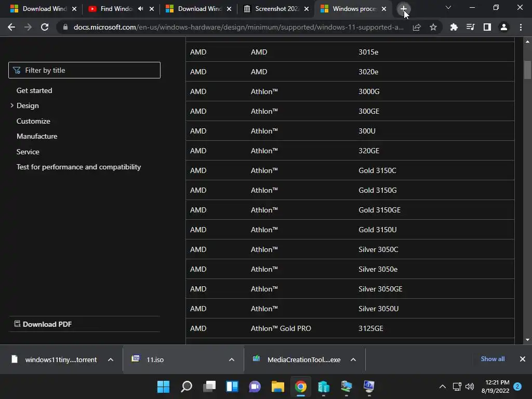This screenshot has width=532, height=399.
Task: Go forward with the navigation arrow
Action: pyautogui.click(x=28, y=27)
